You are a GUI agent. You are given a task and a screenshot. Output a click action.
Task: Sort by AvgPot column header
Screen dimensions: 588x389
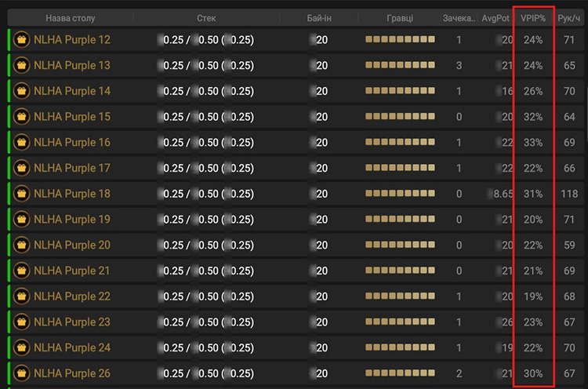495,17
